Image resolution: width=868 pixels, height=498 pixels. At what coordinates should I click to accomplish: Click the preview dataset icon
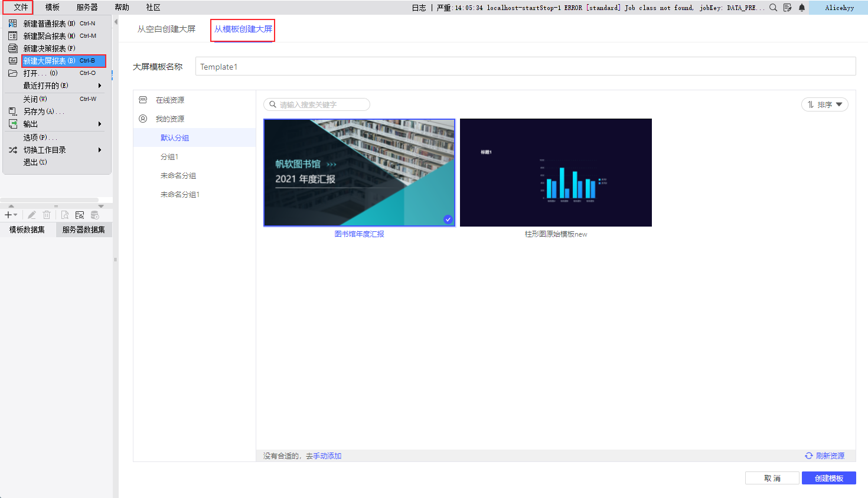click(x=64, y=215)
